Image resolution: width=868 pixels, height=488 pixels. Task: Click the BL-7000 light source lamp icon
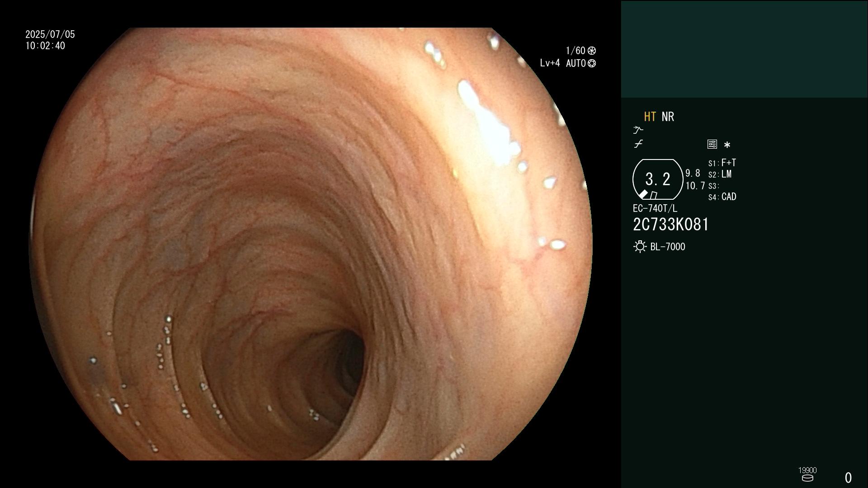[640, 247]
